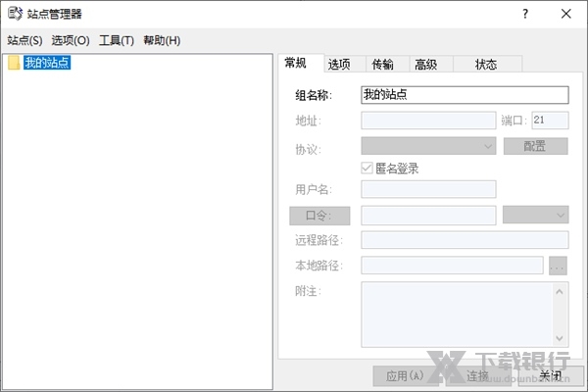The height and width of the screenshot is (392, 588).
Task: Click the Site Manager title bar icon
Action: (15, 14)
